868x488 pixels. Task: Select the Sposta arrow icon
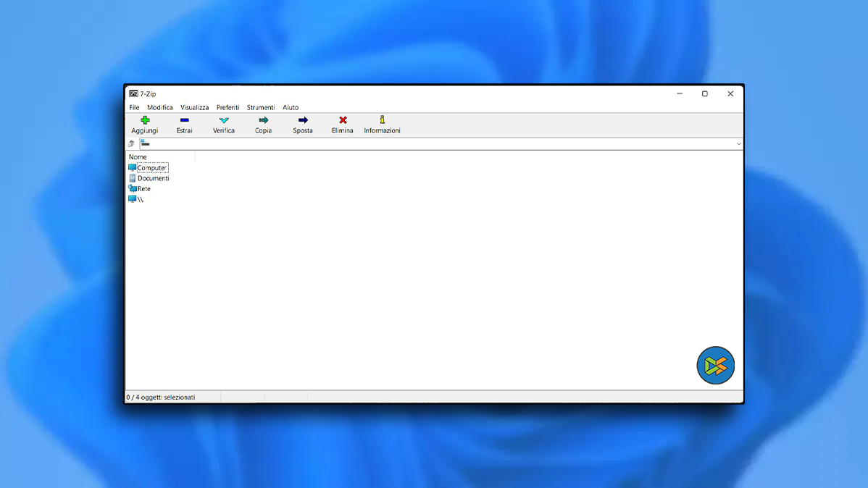tap(303, 120)
